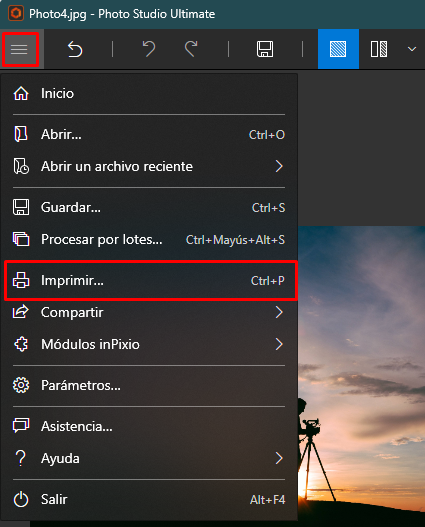Click the Ctrl+S shortcut label
The width and height of the screenshot is (425, 527).
[268, 208]
